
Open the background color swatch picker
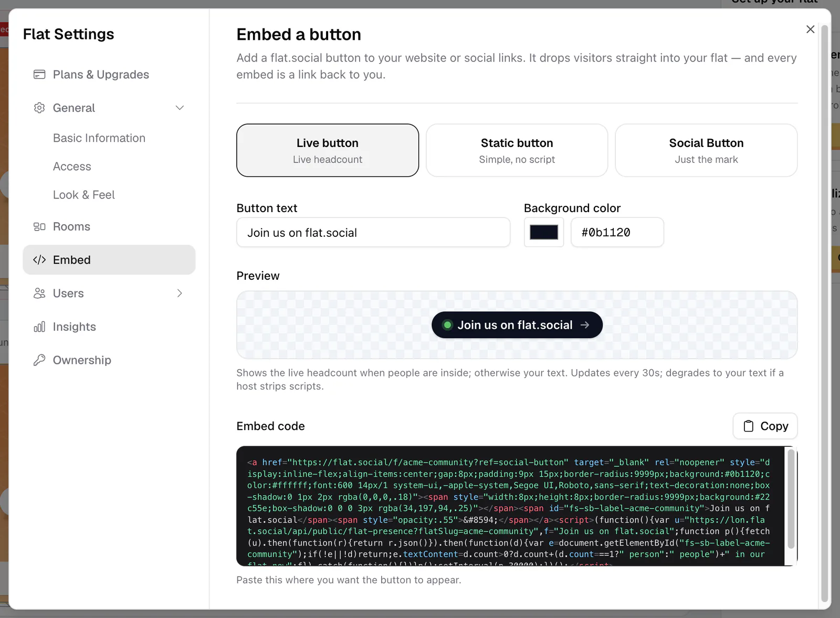coord(544,232)
